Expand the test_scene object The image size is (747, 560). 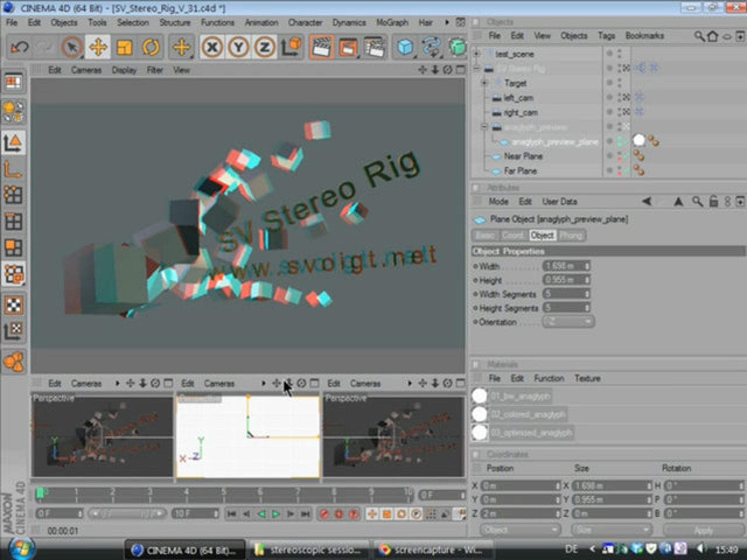click(x=477, y=54)
